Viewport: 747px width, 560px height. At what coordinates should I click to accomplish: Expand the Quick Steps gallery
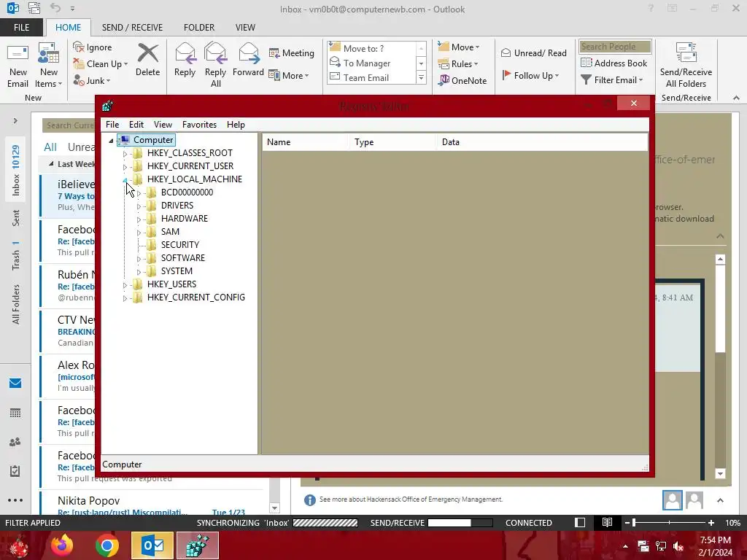pos(421,77)
